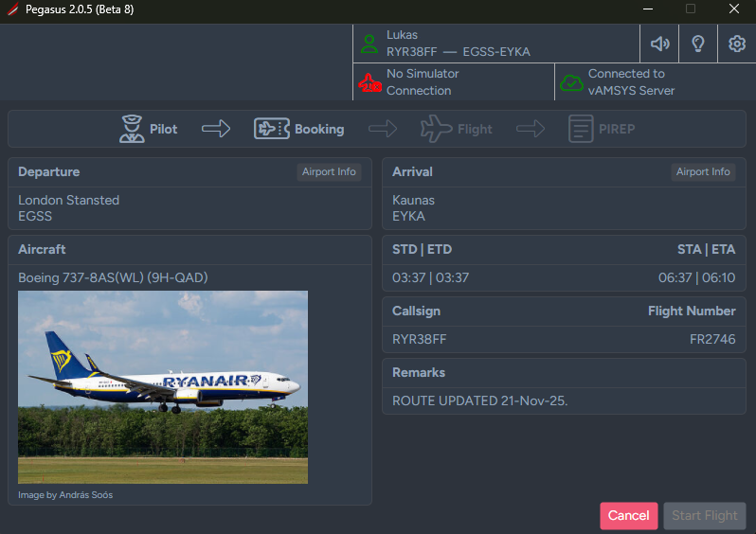Click the Flight airplane step icon
Image resolution: width=756 pixels, height=534 pixels.
pyautogui.click(x=436, y=129)
